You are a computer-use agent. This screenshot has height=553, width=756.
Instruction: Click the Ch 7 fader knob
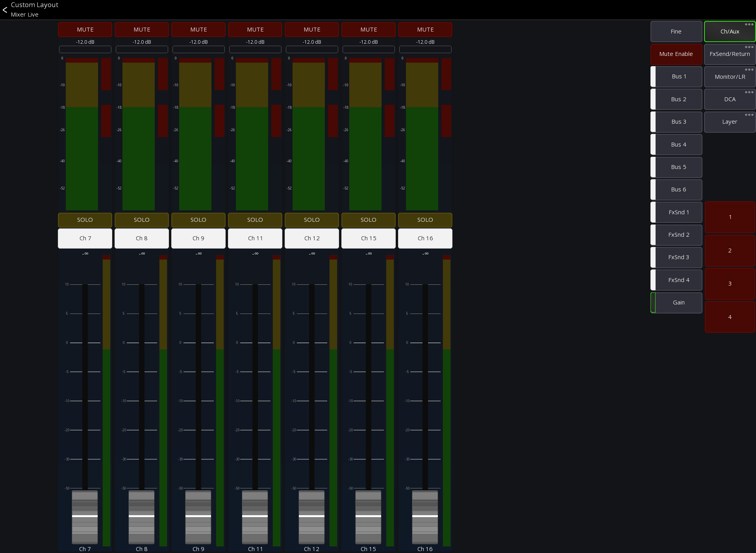[x=85, y=517]
